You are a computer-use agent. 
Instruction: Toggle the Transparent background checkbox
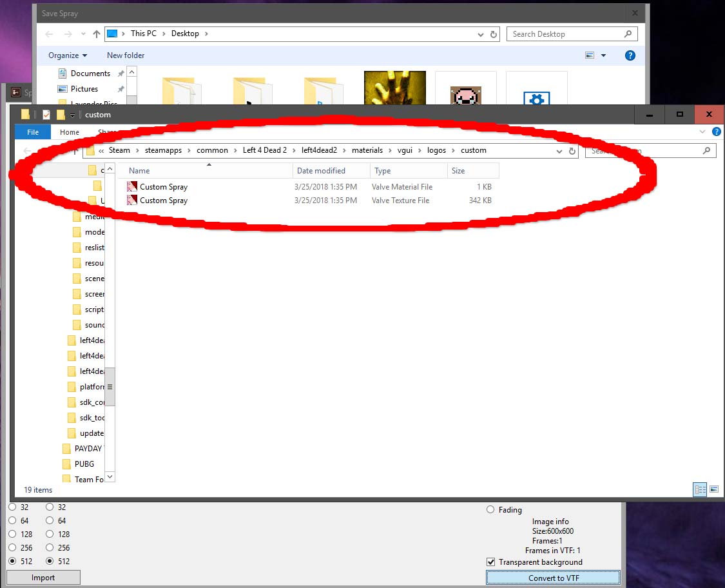pos(491,562)
